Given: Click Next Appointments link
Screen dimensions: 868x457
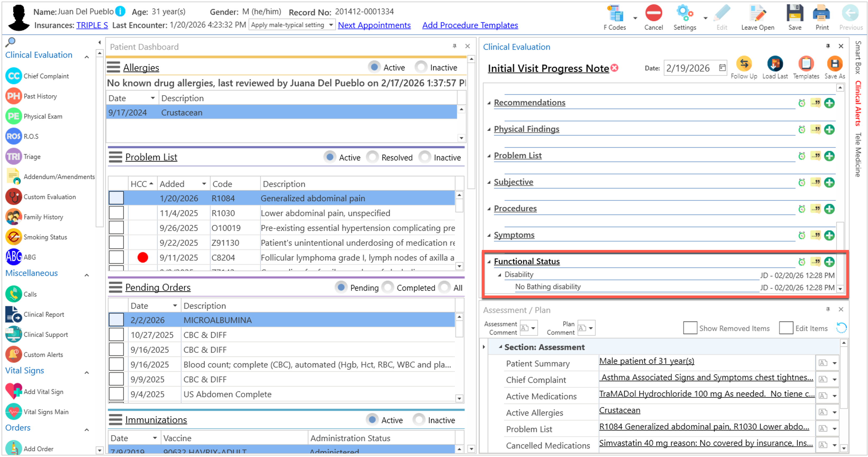Looking at the screenshot, I should [x=374, y=25].
